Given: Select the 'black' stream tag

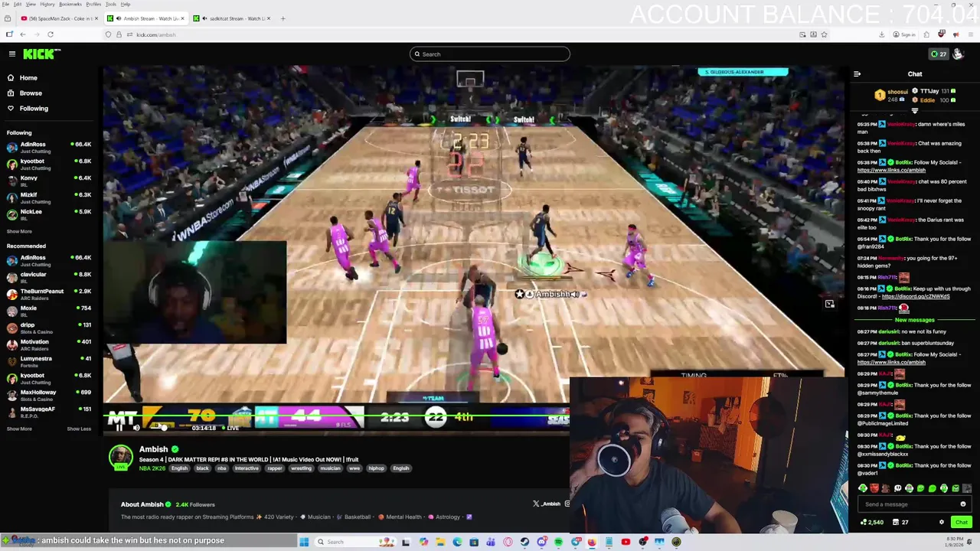Looking at the screenshot, I should tap(202, 468).
